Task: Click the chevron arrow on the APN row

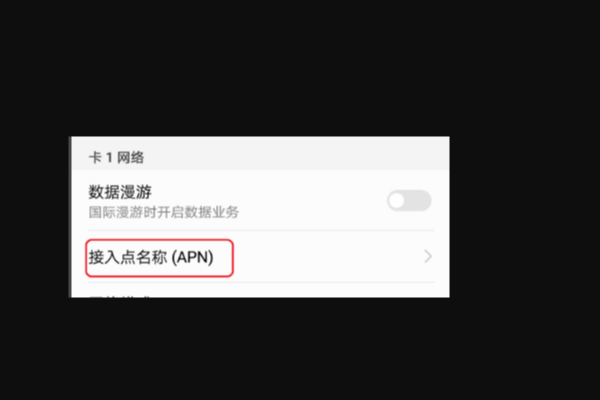Action: 428,256
